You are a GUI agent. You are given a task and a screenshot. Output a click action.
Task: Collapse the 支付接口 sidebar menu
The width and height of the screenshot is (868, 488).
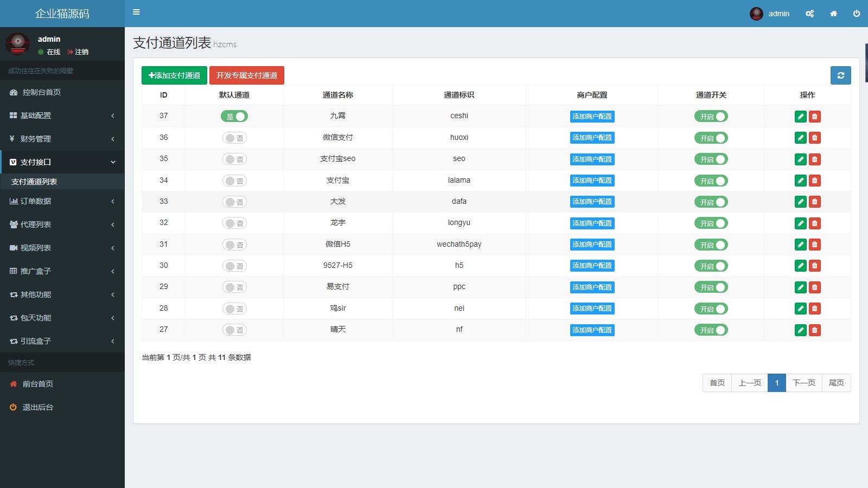click(x=62, y=162)
